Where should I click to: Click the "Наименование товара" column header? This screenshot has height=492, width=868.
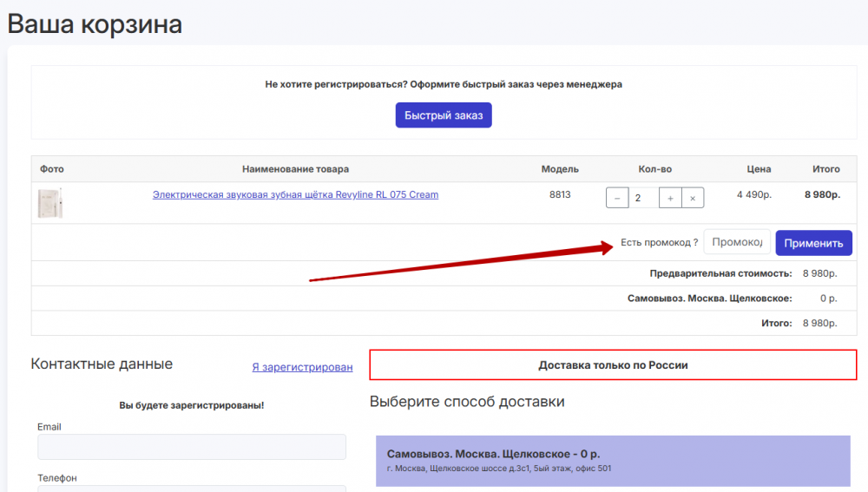(295, 169)
